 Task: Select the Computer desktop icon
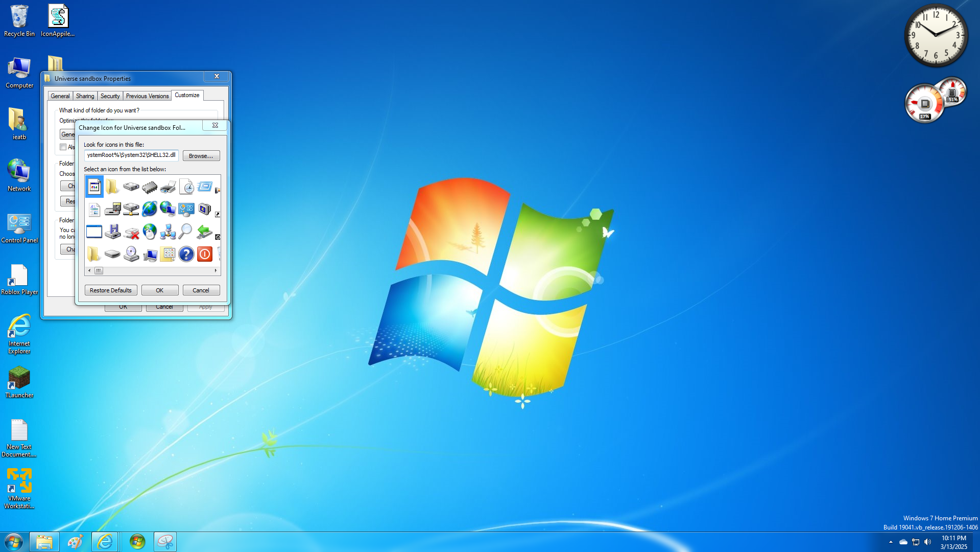(x=19, y=73)
